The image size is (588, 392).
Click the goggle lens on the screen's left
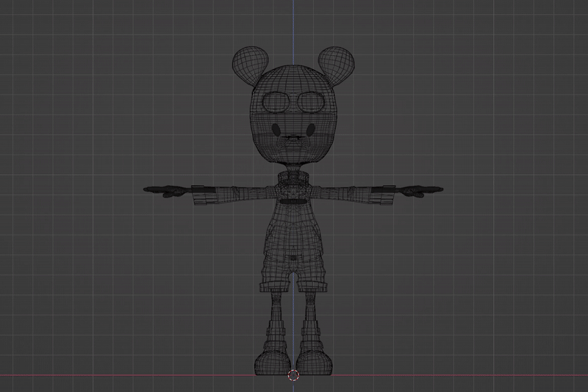(276, 102)
